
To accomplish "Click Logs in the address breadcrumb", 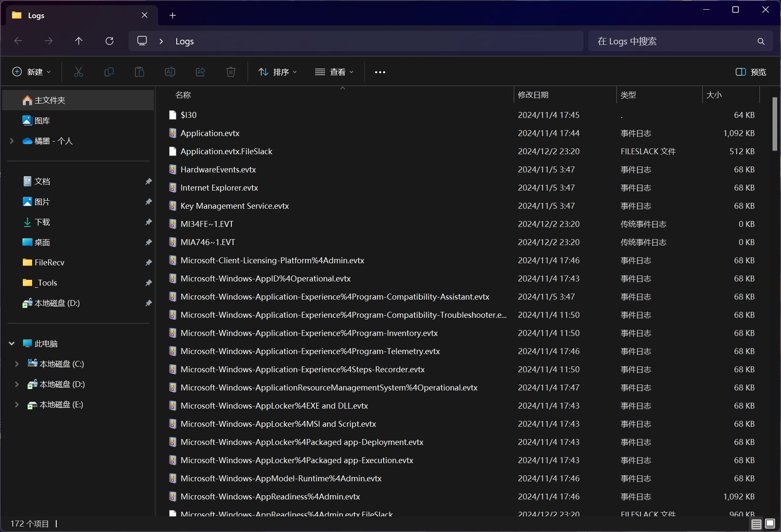I will click(x=185, y=41).
